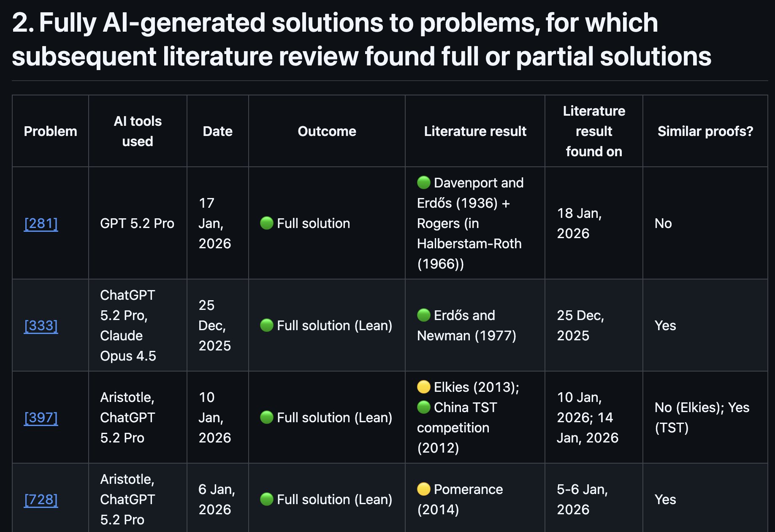Click the Outcome column header

point(327,131)
